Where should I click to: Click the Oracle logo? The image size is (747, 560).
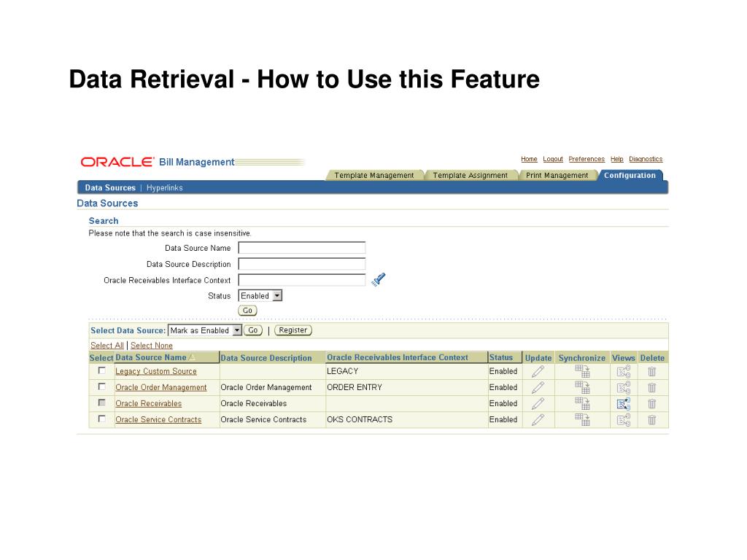point(117,162)
